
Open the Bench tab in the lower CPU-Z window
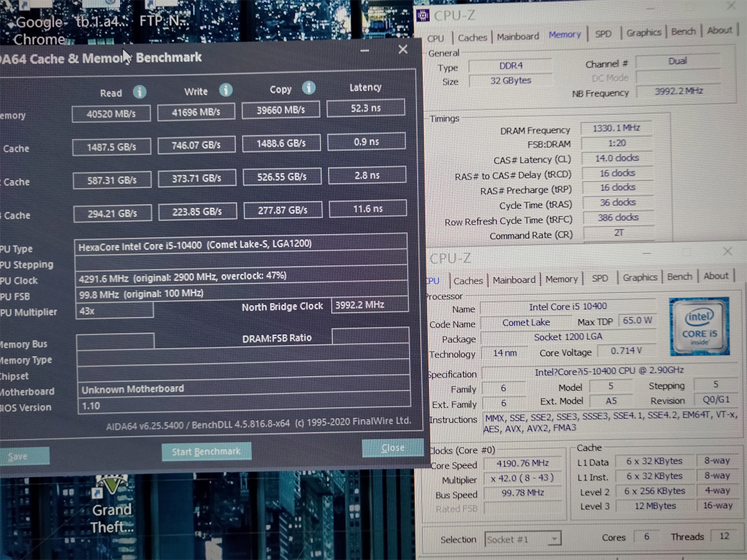pyautogui.click(x=680, y=277)
